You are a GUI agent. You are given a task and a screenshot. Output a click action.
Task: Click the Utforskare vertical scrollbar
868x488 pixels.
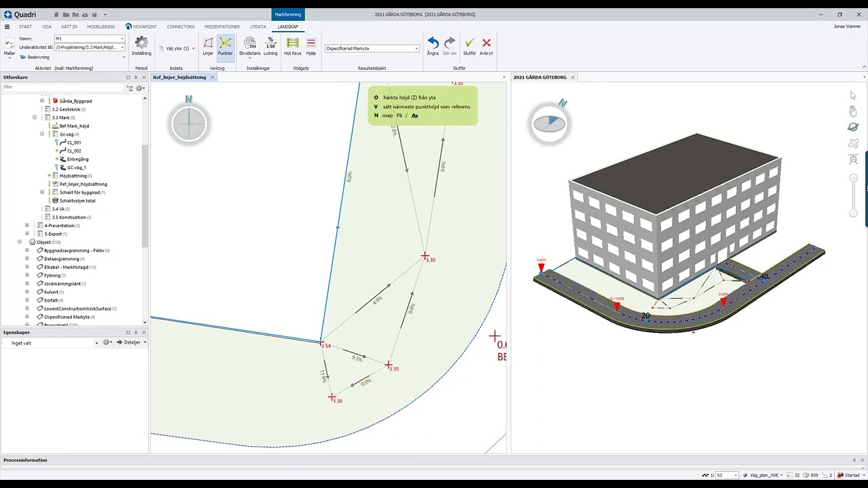pyautogui.click(x=144, y=197)
